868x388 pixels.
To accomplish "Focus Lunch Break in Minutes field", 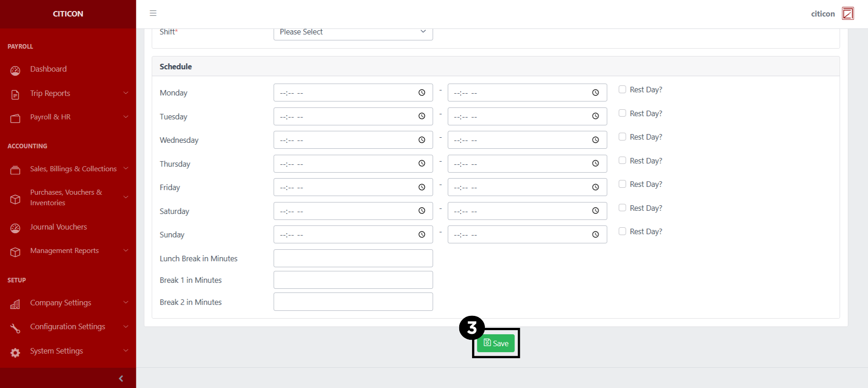I will (x=353, y=258).
